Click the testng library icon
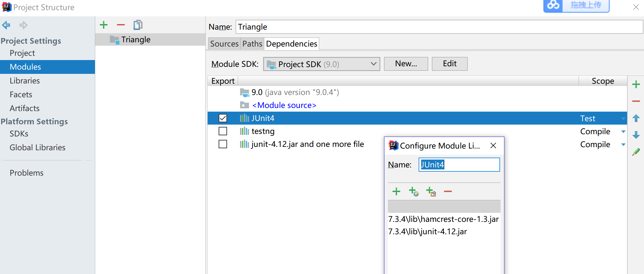Image resolution: width=644 pixels, height=274 pixels. coord(244,131)
